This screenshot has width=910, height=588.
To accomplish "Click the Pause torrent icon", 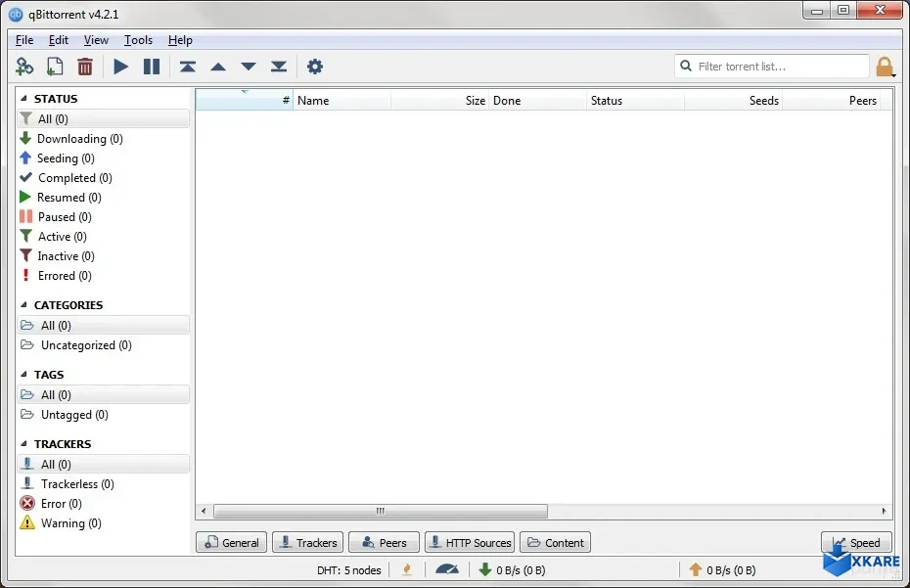I will point(149,66).
